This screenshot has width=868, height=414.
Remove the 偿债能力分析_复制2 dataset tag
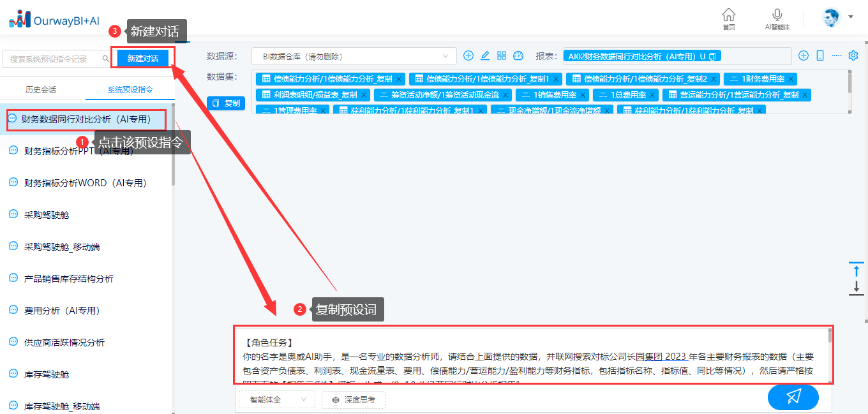[714, 79]
